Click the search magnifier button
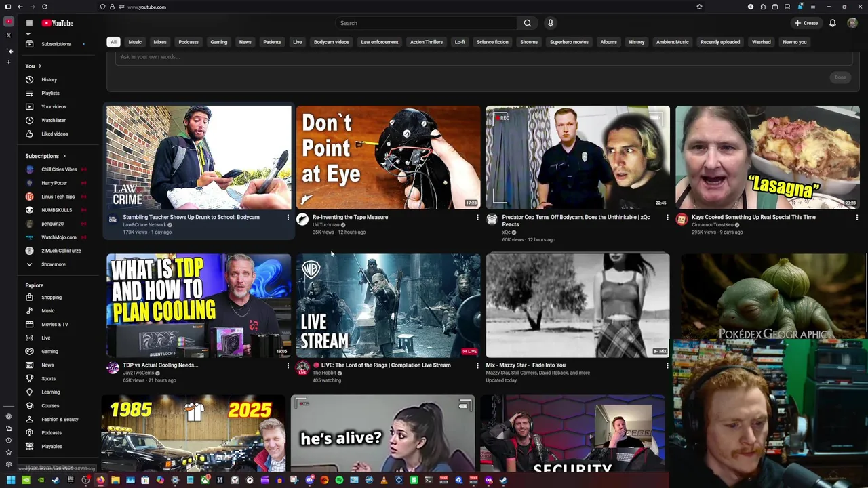 pyautogui.click(x=528, y=23)
